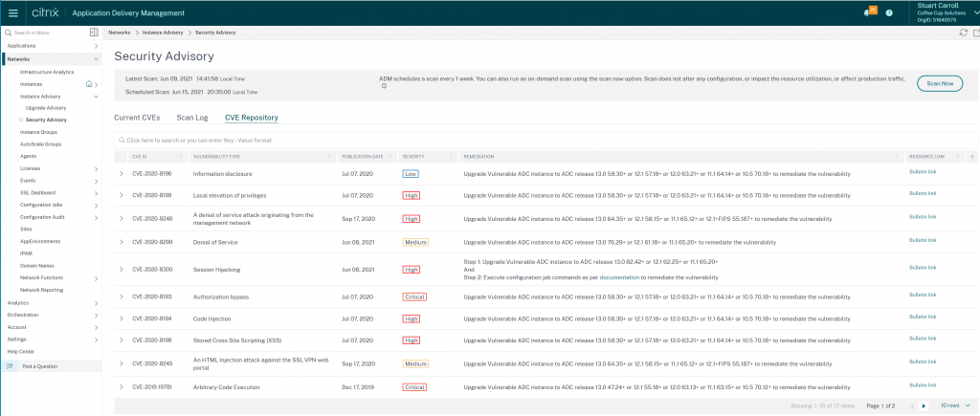Open Network Reporting menu item
Image resolution: width=980 pixels, height=416 pixels.
42,291
